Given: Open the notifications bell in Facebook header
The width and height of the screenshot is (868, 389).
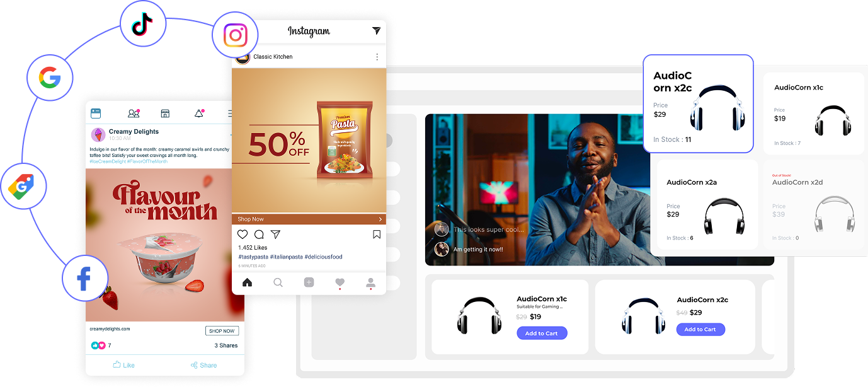Looking at the screenshot, I should [199, 113].
